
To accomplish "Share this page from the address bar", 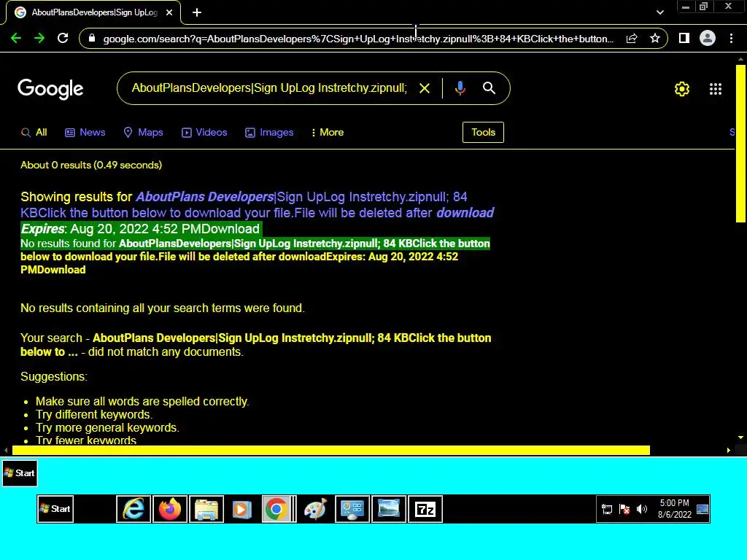I will [632, 39].
